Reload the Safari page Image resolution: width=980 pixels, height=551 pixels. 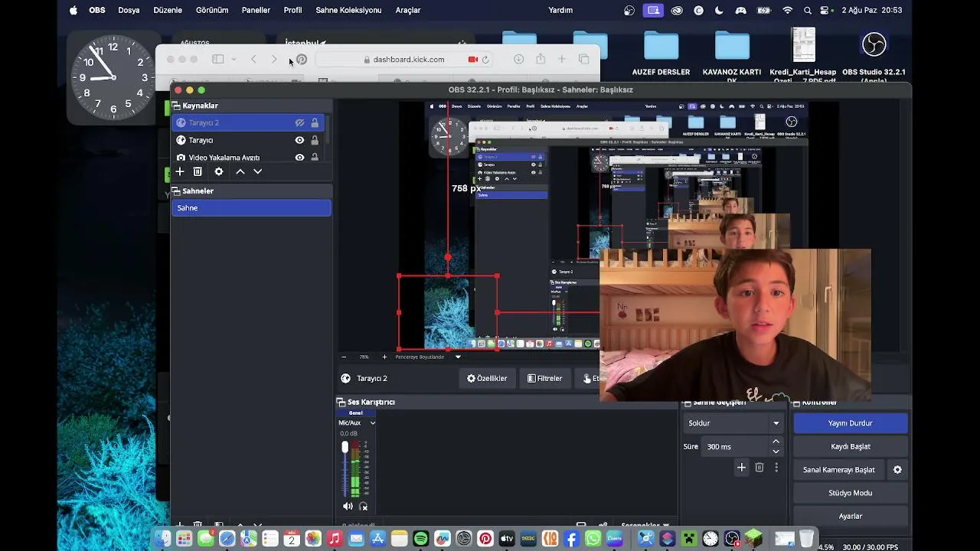click(x=485, y=59)
